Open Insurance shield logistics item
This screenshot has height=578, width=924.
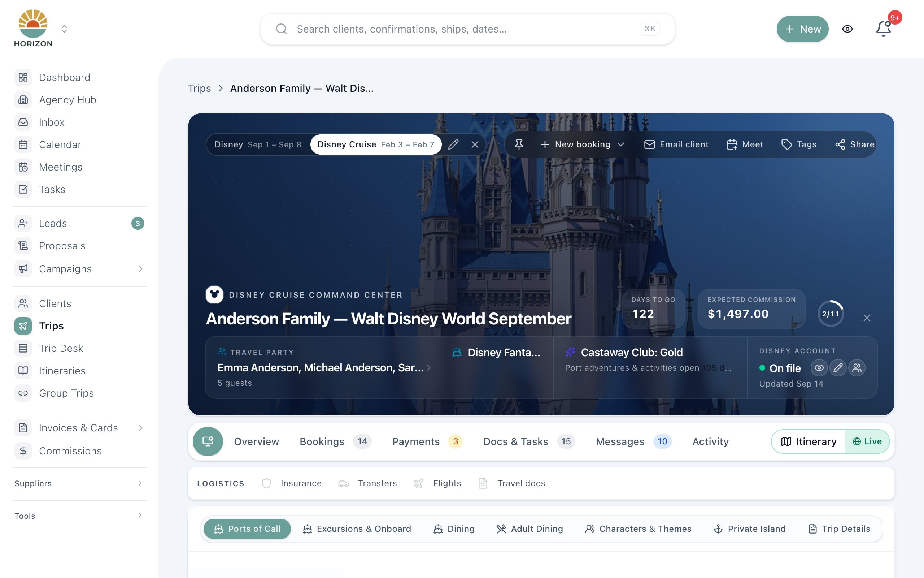tap(292, 484)
